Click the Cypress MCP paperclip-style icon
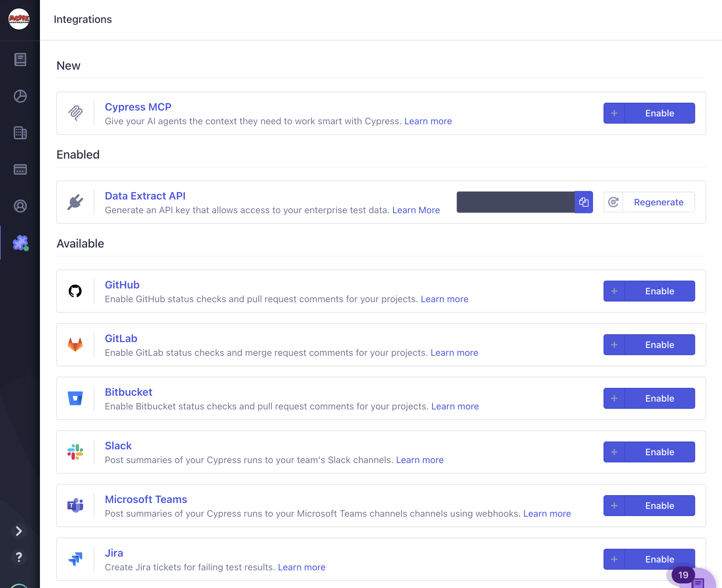The height and width of the screenshot is (588, 722). click(75, 113)
